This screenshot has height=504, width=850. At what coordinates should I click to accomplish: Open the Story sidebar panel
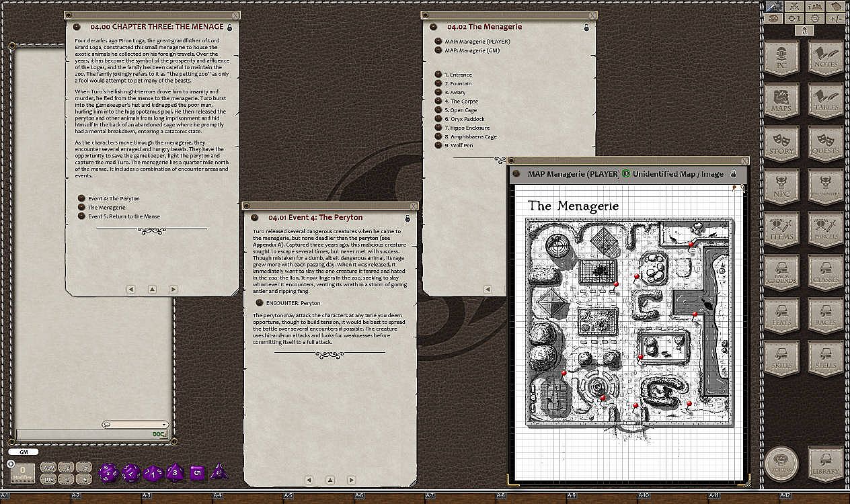tap(781, 144)
